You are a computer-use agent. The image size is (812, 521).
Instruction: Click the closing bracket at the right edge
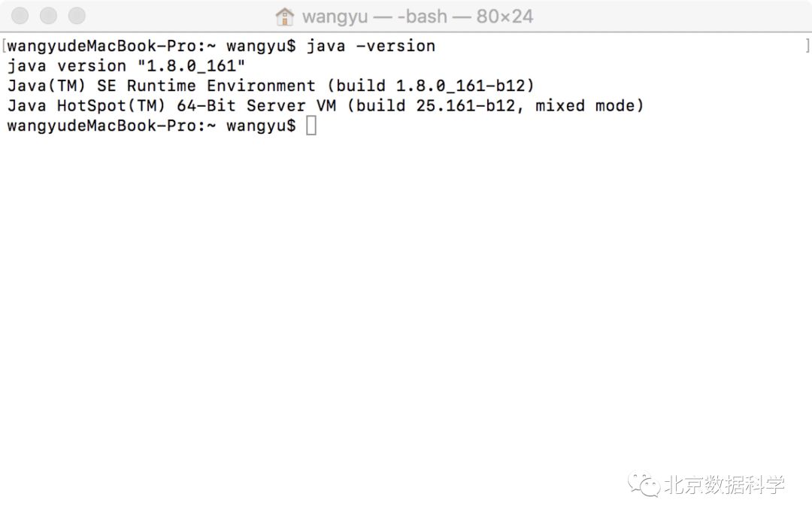click(807, 46)
